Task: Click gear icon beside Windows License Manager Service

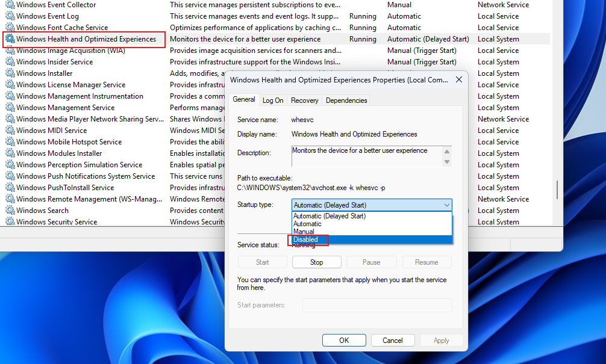Action: [10, 85]
